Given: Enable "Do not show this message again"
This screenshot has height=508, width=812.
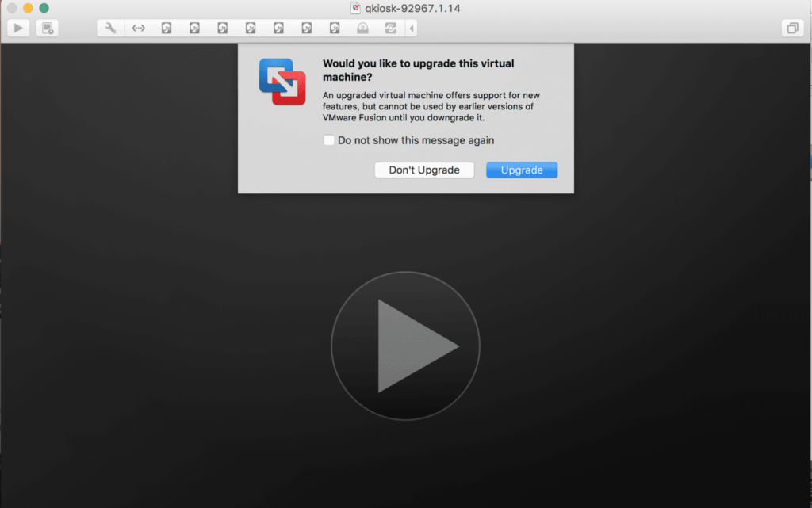Looking at the screenshot, I should click(329, 140).
